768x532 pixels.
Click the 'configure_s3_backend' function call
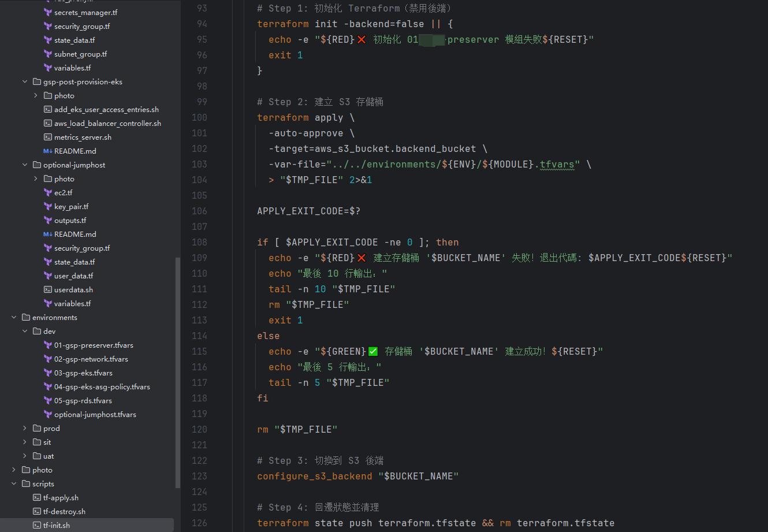315,477
